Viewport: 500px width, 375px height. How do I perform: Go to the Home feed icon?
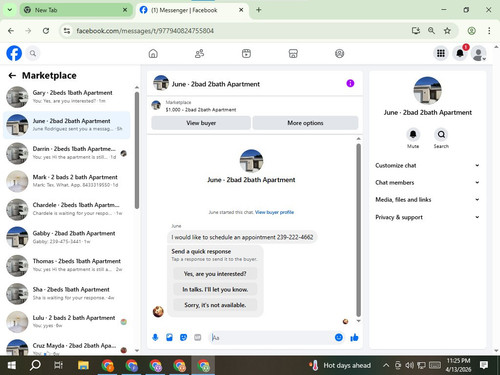click(153, 53)
